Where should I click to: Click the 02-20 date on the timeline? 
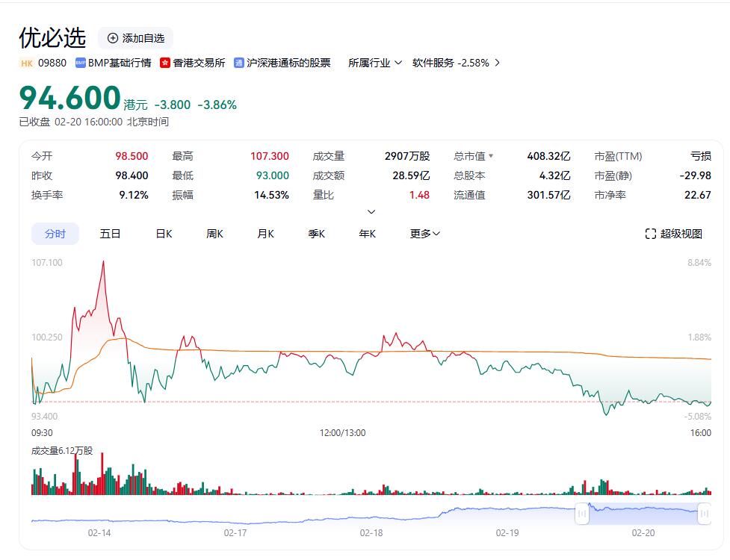643,533
